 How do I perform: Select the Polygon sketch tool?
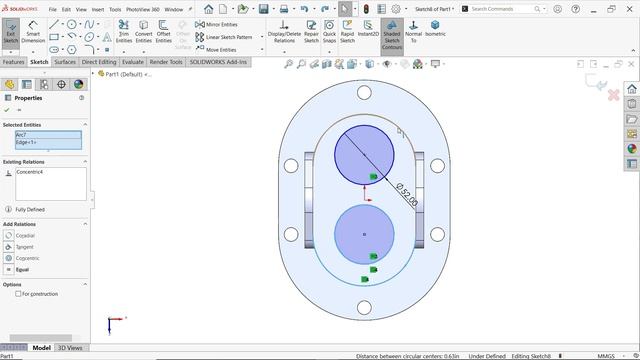[x=71, y=50]
